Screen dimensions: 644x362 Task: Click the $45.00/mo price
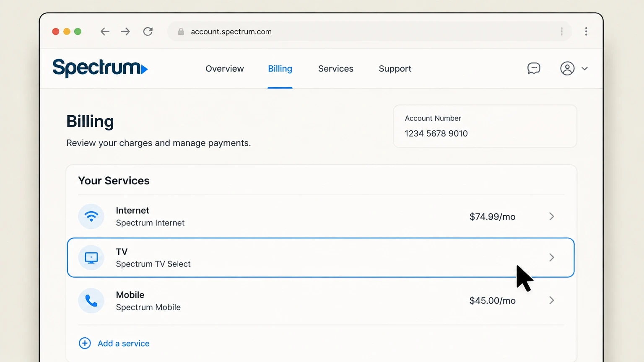(493, 301)
